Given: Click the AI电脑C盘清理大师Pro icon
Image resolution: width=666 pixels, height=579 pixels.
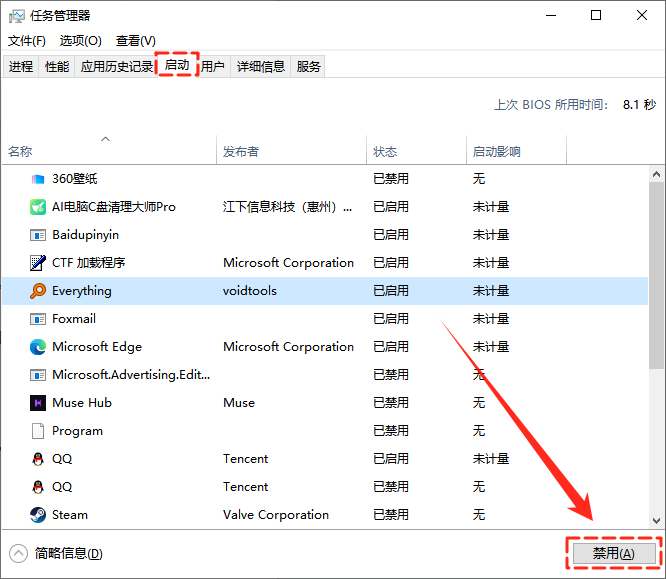Looking at the screenshot, I should [x=38, y=207].
